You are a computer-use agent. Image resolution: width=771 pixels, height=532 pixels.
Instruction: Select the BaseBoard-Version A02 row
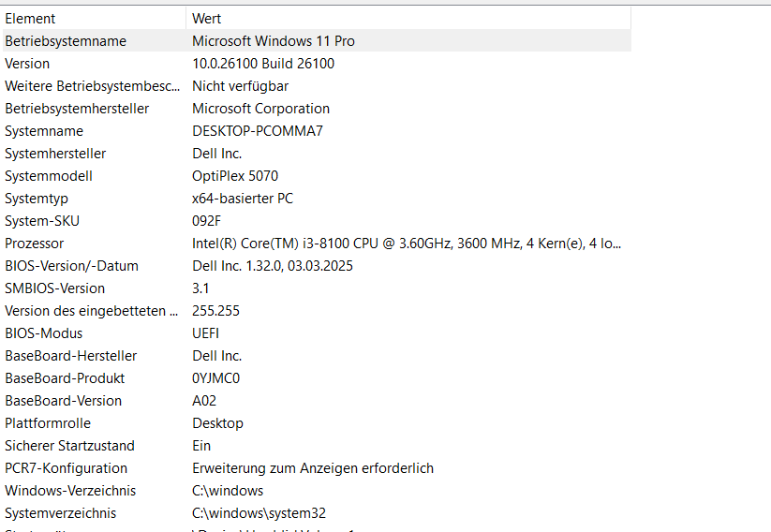[x=63, y=401]
